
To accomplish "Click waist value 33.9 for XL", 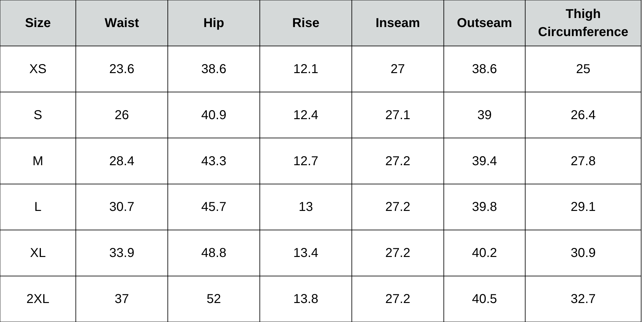I will tap(122, 253).
